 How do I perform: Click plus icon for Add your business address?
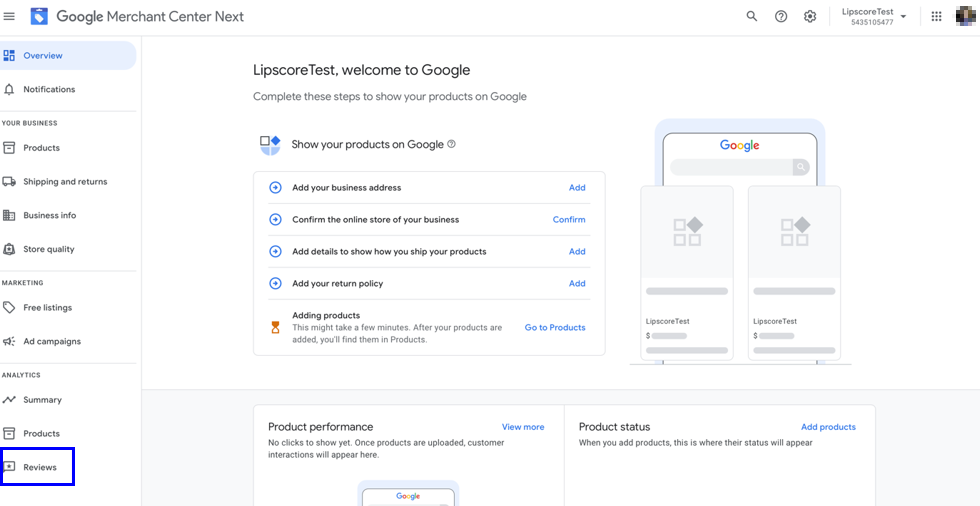(x=275, y=188)
